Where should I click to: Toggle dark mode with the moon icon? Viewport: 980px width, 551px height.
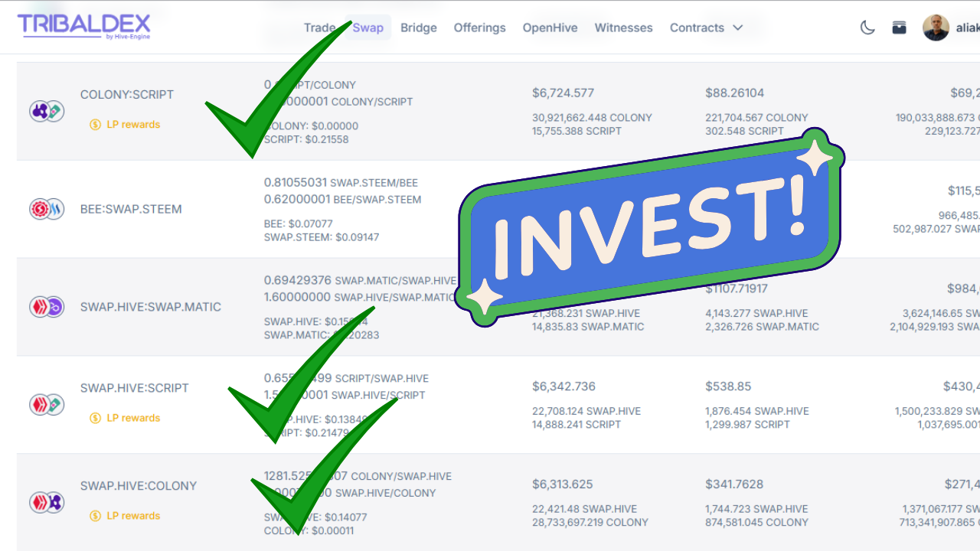pyautogui.click(x=866, y=27)
